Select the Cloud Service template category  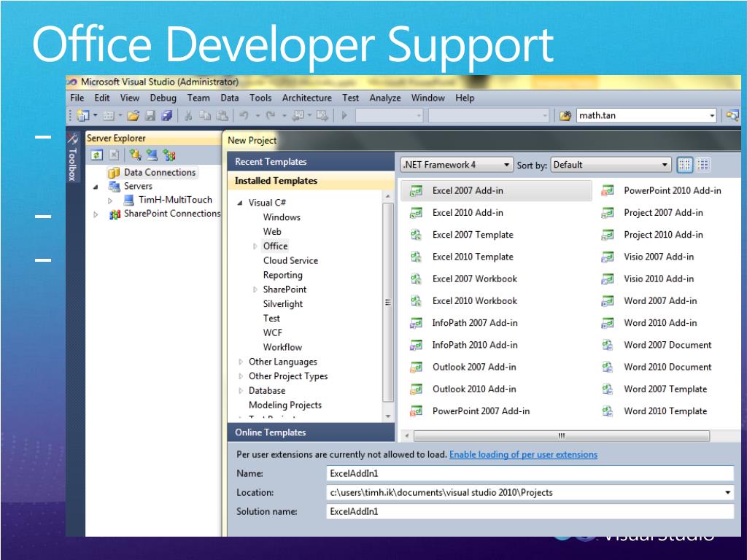[x=290, y=260]
